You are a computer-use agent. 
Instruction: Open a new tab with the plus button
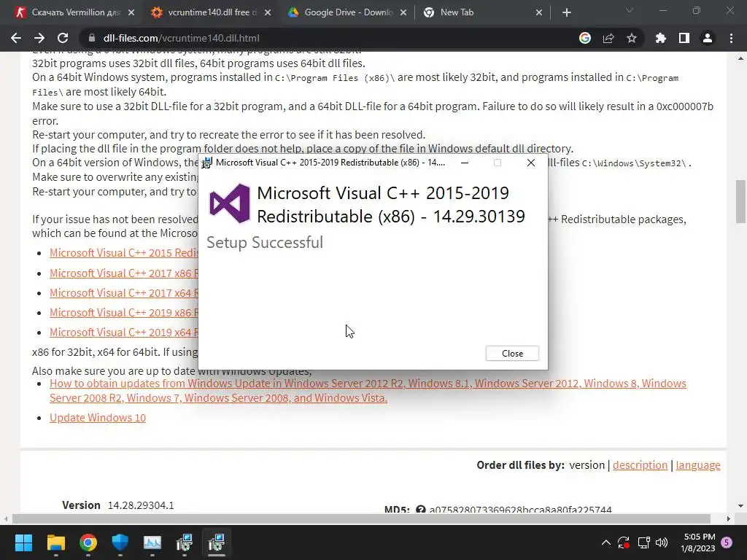point(566,12)
